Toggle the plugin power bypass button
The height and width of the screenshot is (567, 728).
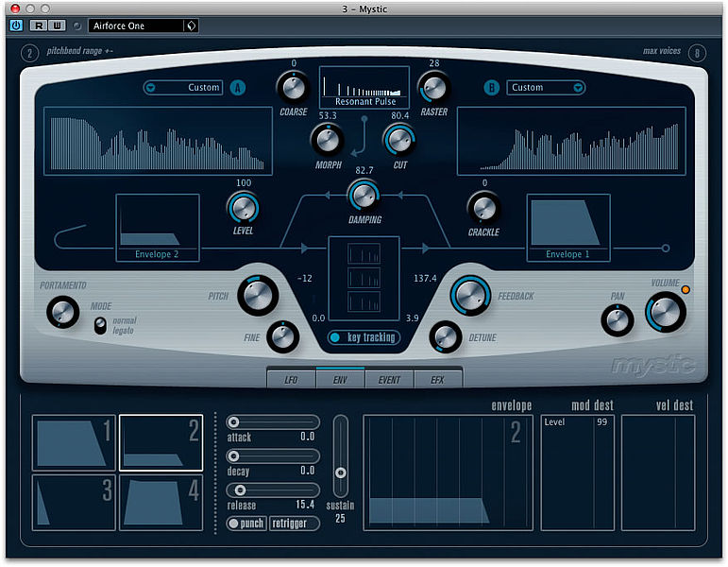(x=16, y=26)
